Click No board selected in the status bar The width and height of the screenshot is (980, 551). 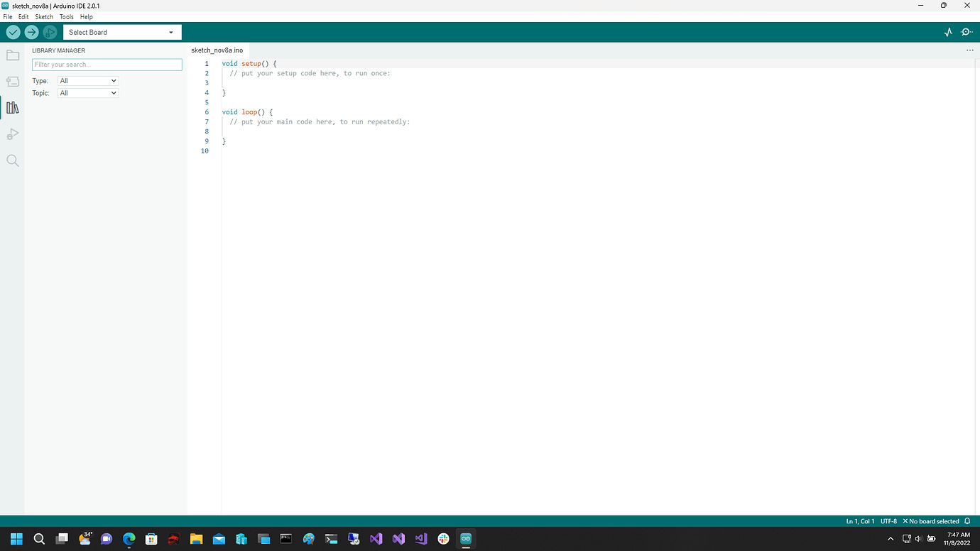(x=931, y=520)
